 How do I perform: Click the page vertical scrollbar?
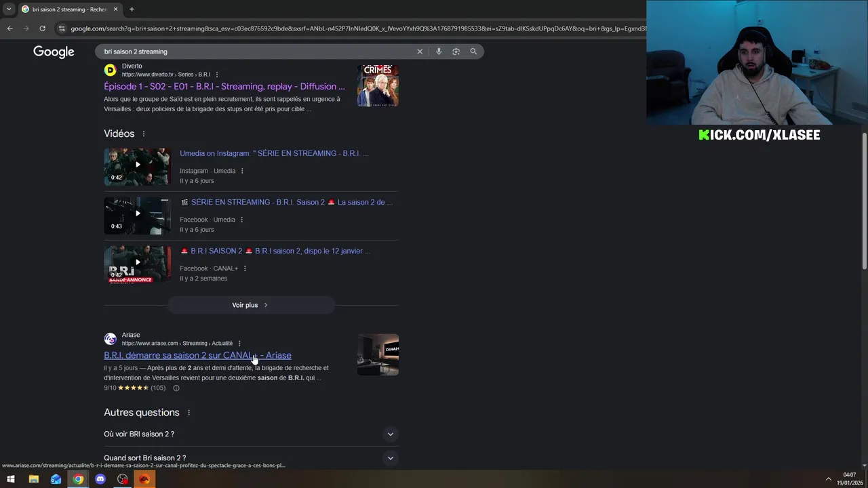click(865, 201)
